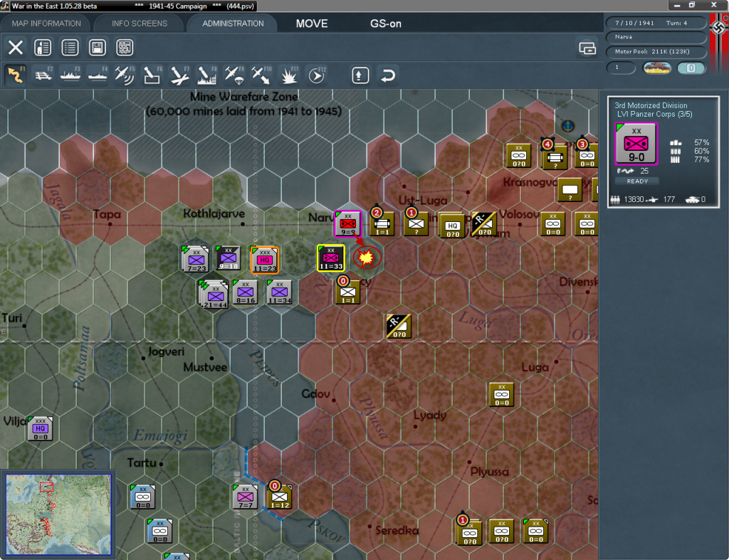End the turn with the F12 icon
This screenshot has width=729, height=560.
[x=316, y=75]
